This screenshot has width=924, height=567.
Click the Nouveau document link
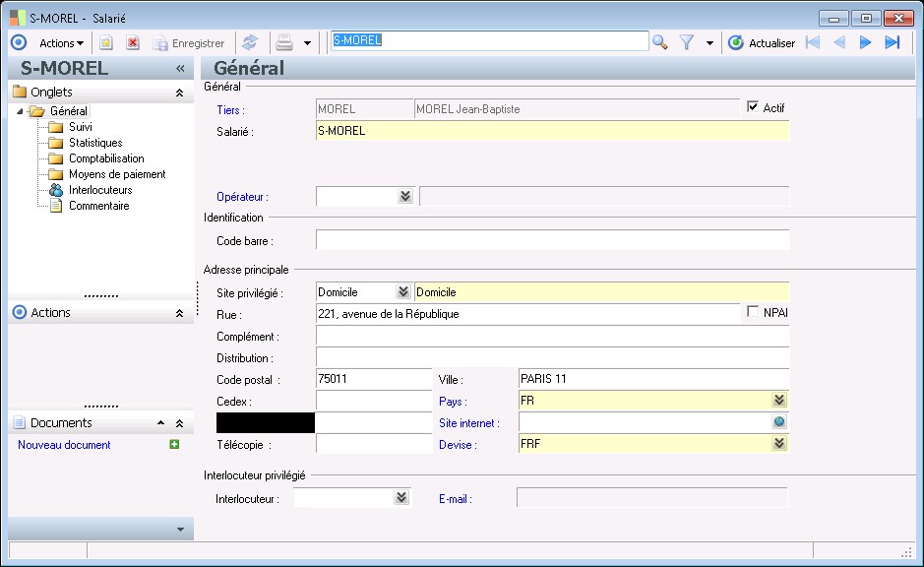(65, 445)
